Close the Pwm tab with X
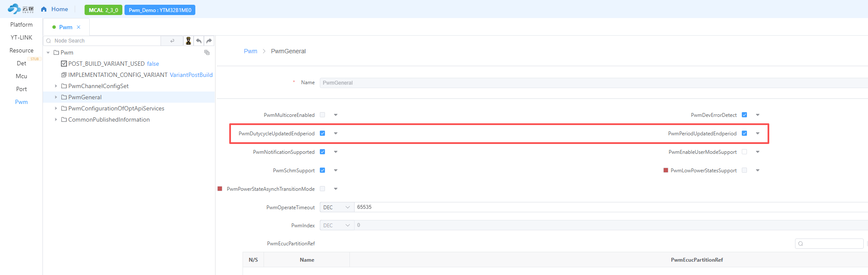Screen dimensions: 868x275 (x=79, y=27)
